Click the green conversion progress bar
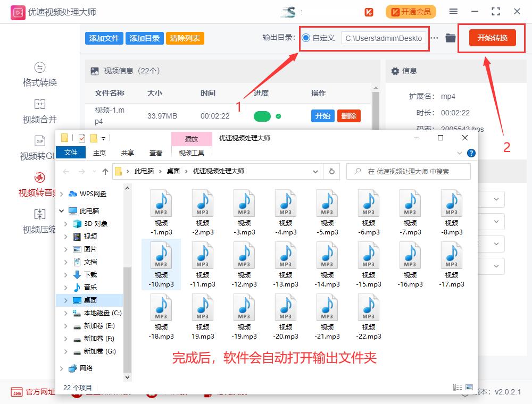The image size is (532, 404). point(262,116)
